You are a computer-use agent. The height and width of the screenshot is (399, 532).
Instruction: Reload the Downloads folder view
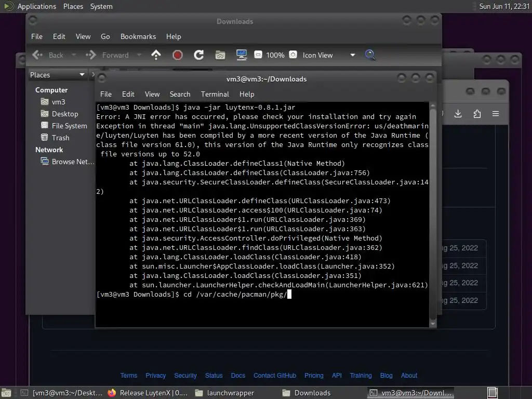pyautogui.click(x=199, y=55)
